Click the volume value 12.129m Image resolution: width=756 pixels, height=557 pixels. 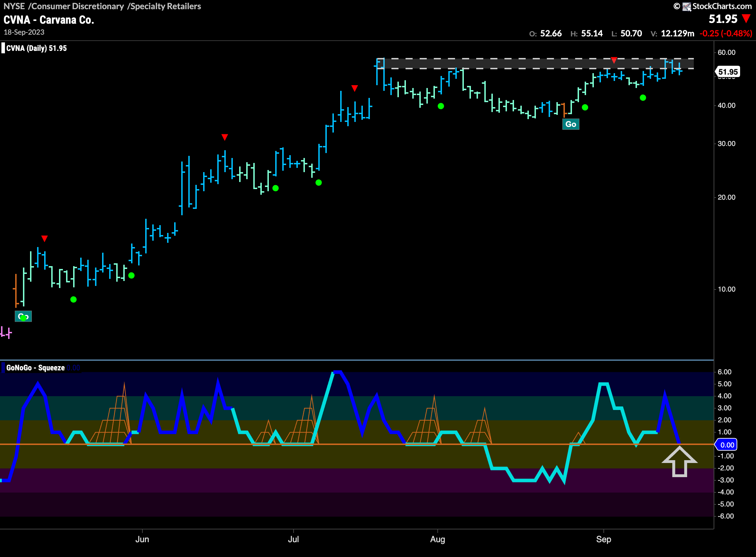[678, 34]
